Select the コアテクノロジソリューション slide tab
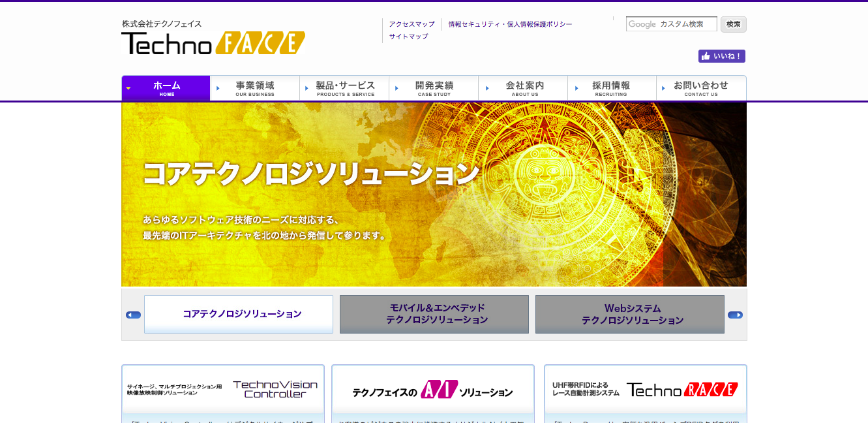Image resolution: width=868 pixels, height=423 pixels. click(x=239, y=314)
